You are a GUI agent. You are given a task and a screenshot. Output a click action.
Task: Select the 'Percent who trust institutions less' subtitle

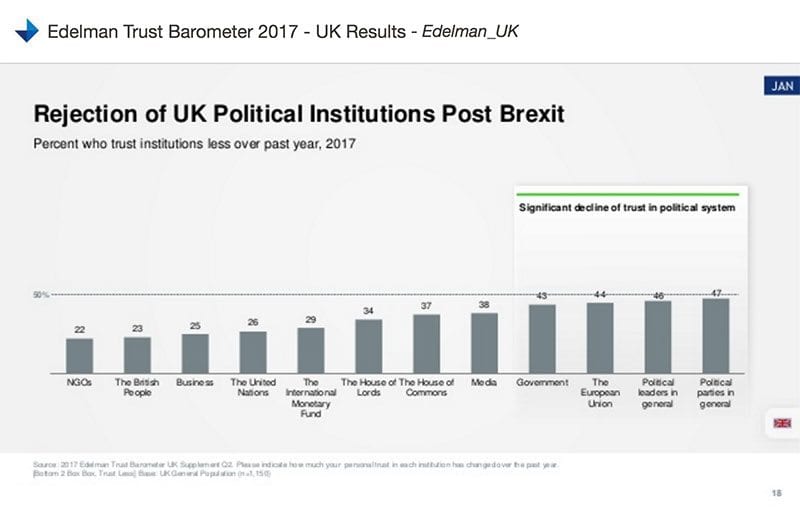[x=195, y=143]
